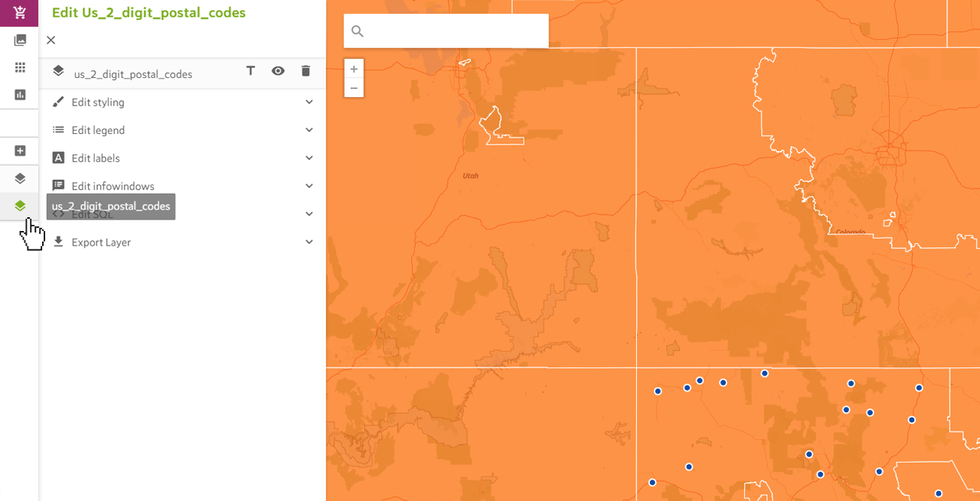The height and width of the screenshot is (501, 980).
Task: Click the Edit styling brush icon
Action: coord(58,102)
